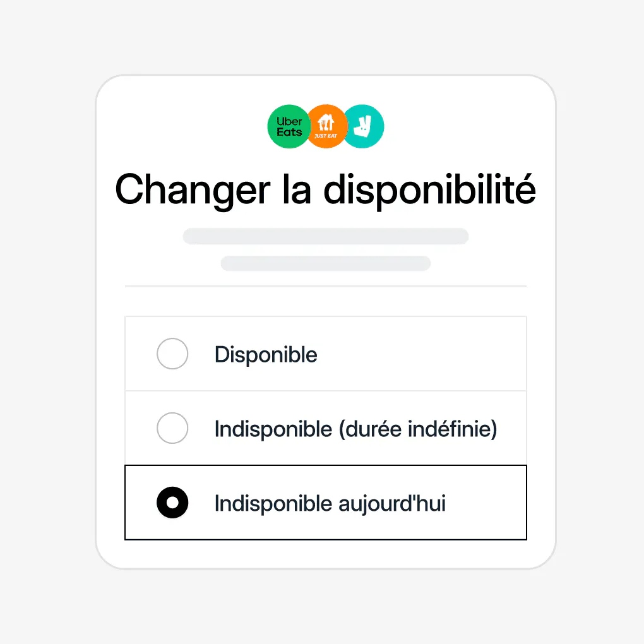Click the "Disponible" option label

pos(266,355)
